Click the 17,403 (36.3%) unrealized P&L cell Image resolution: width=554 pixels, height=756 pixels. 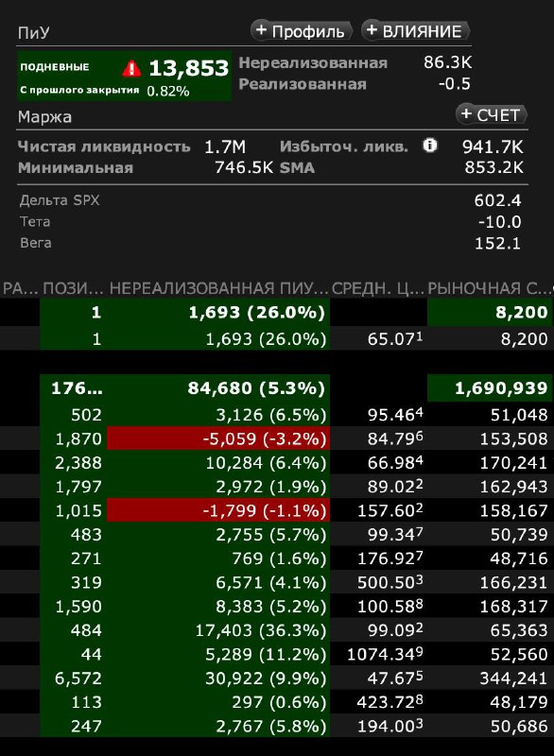218,630
